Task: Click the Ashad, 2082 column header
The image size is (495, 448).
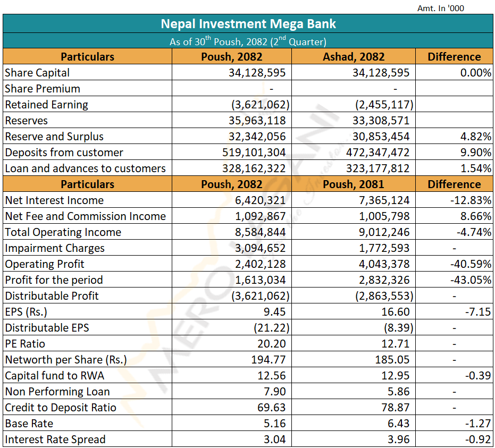Action: (353, 57)
